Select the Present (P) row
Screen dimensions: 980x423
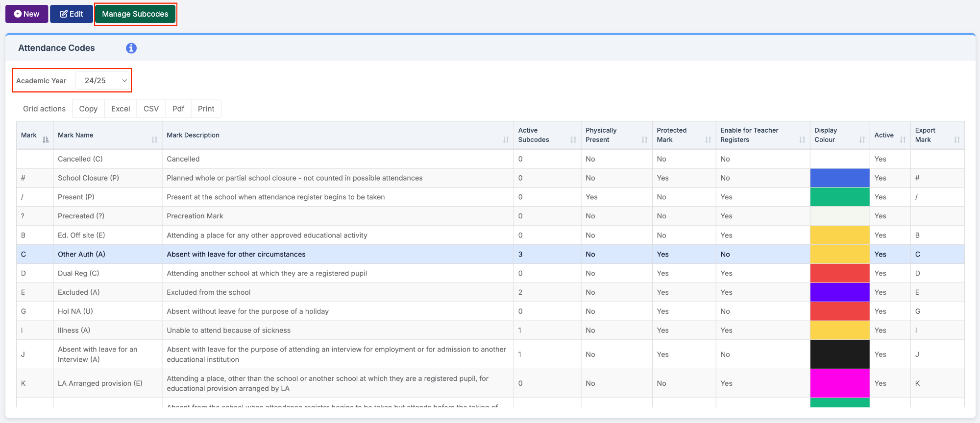(490, 197)
